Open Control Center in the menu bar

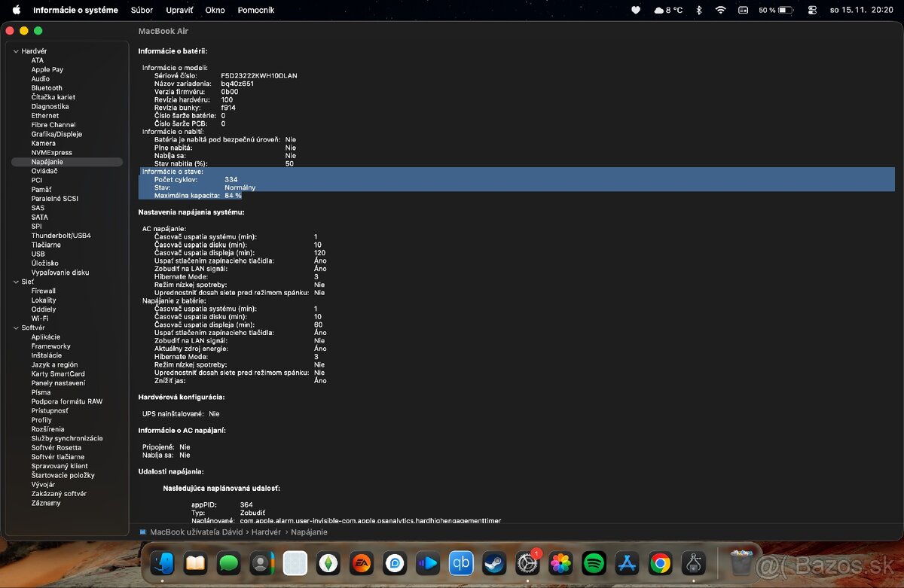pos(811,11)
